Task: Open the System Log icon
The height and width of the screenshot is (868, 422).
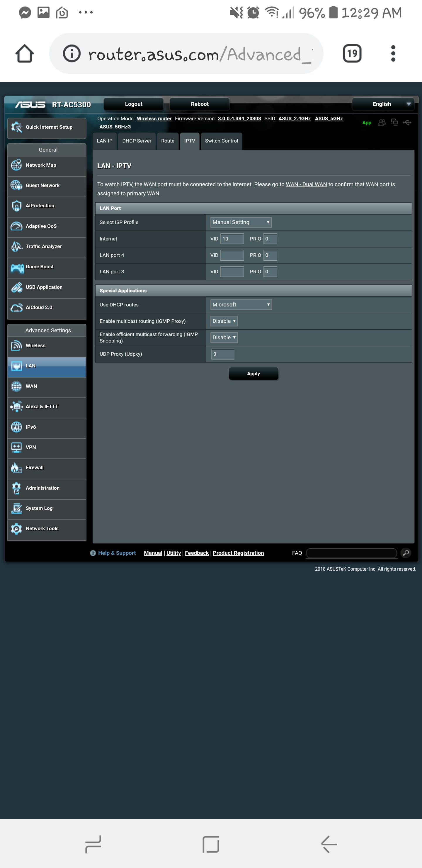Action: coord(16,508)
